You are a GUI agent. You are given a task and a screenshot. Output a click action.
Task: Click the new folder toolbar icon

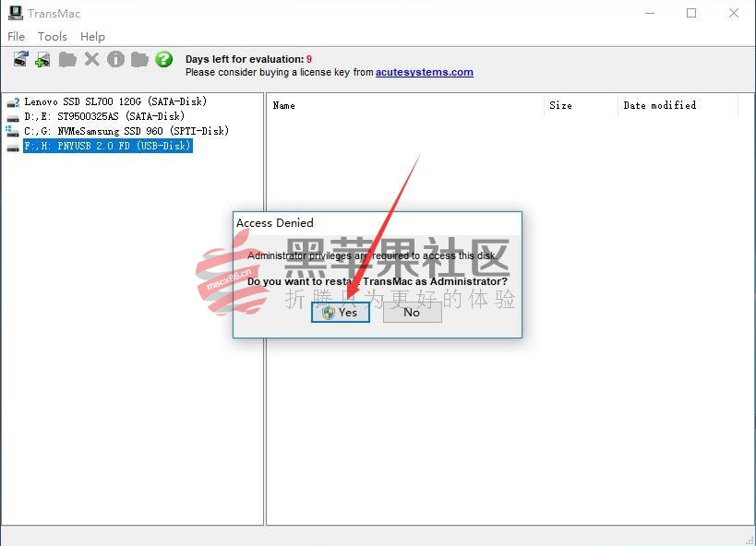[x=139, y=59]
